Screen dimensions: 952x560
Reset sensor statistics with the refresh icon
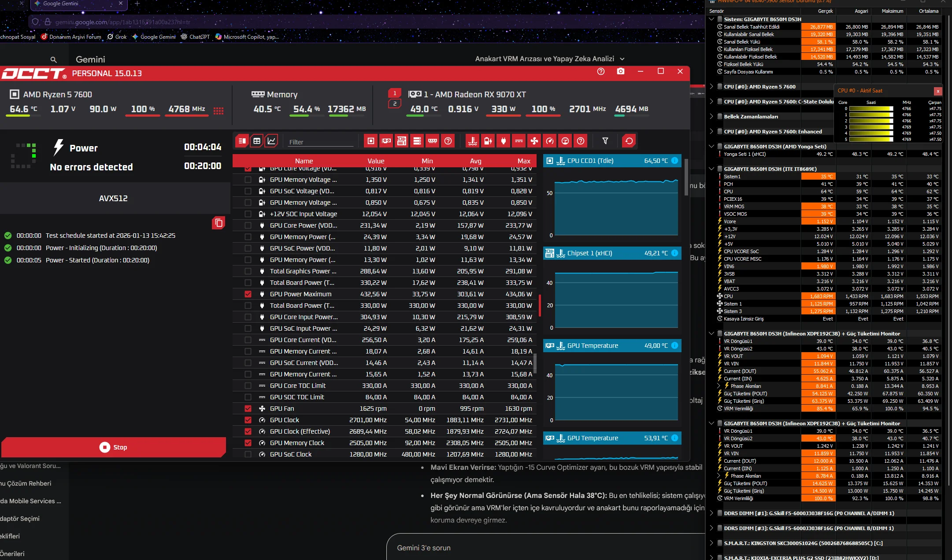[x=629, y=141]
